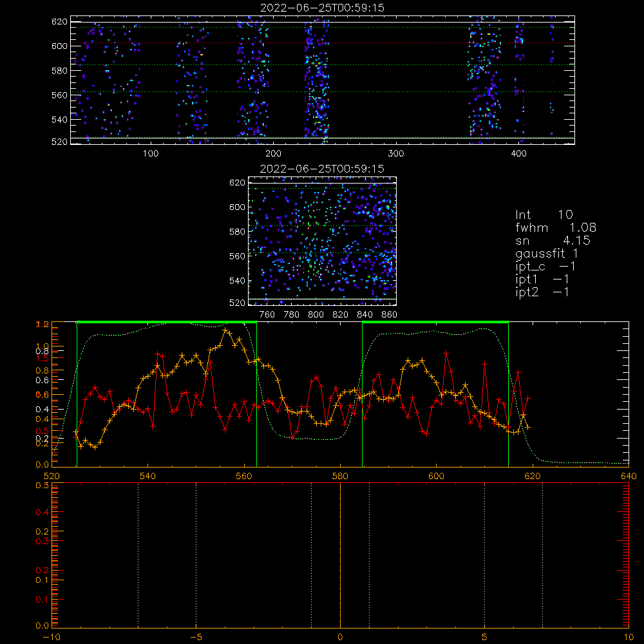Click x-axis label 0 on bottom plot

coord(340,638)
